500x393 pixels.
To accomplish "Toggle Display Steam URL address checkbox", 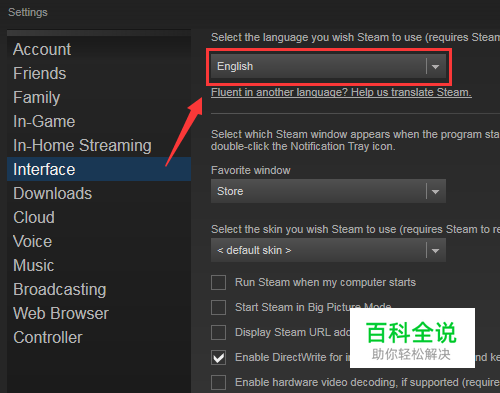I will (x=218, y=332).
